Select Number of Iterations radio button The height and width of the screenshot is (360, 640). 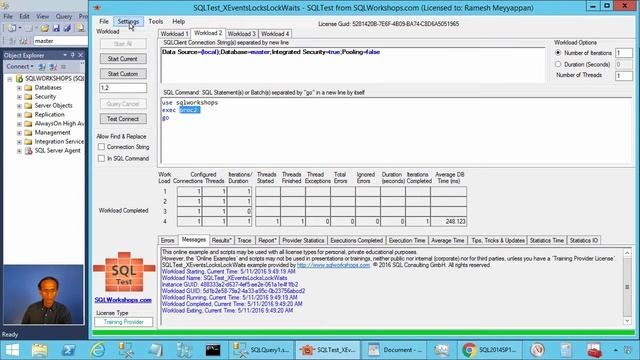pos(558,53)
